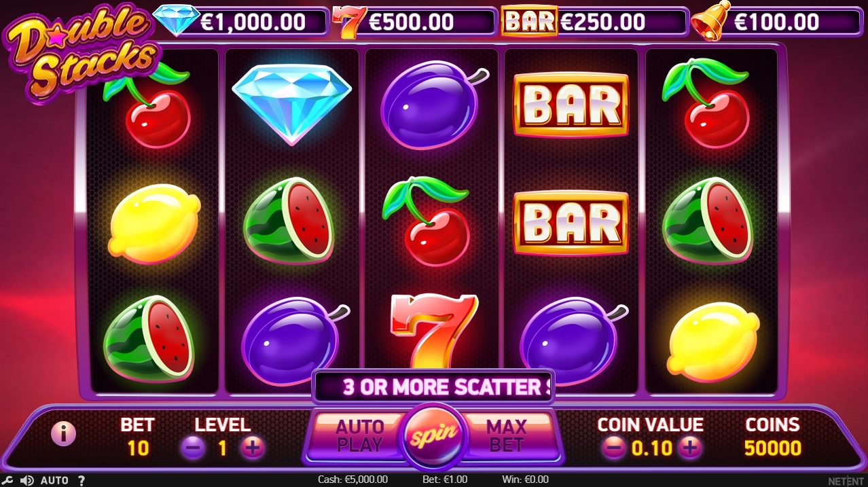Image resolution: width=868 pixels, height=487 pixels.
Task: Decrease the bet level with minus
Action: point(193,448)
